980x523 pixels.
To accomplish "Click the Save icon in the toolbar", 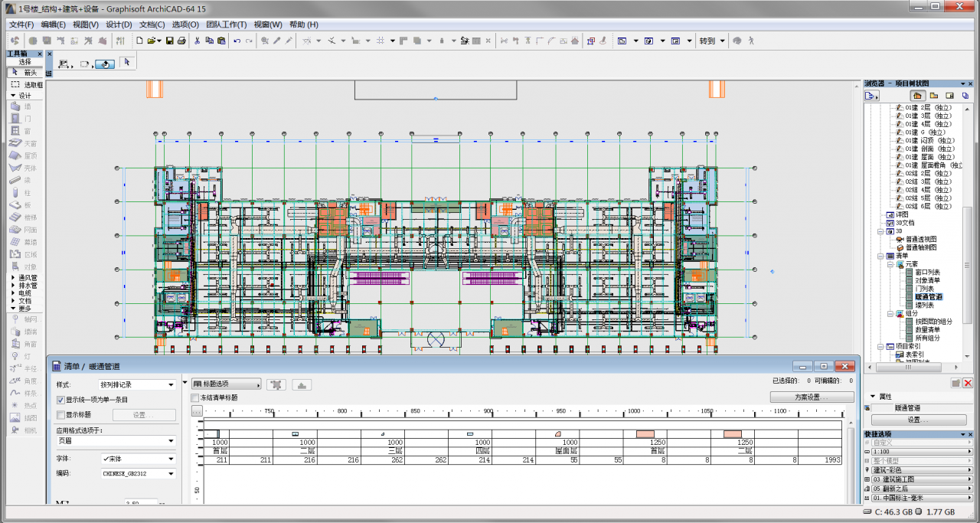I will point(170,41).
